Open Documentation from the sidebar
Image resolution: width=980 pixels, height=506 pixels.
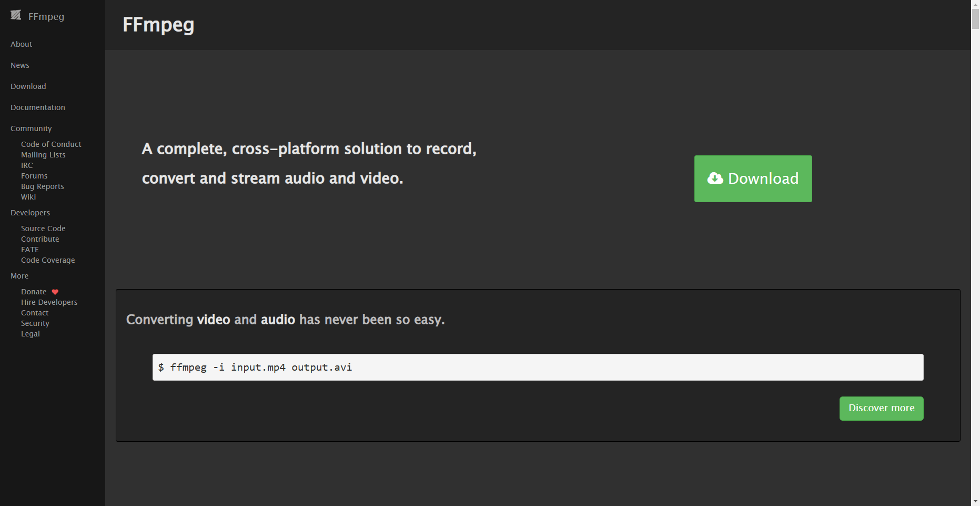tap(38, 107)
